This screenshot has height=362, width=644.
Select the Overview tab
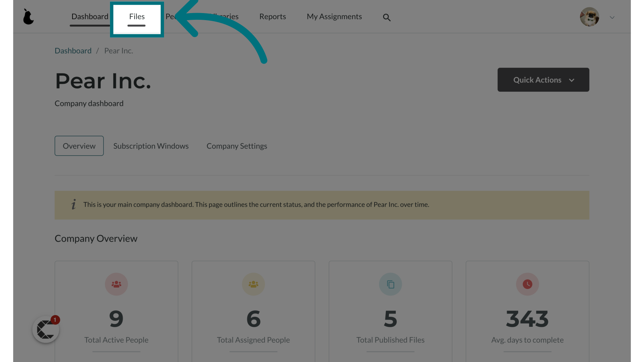[79, 146]
